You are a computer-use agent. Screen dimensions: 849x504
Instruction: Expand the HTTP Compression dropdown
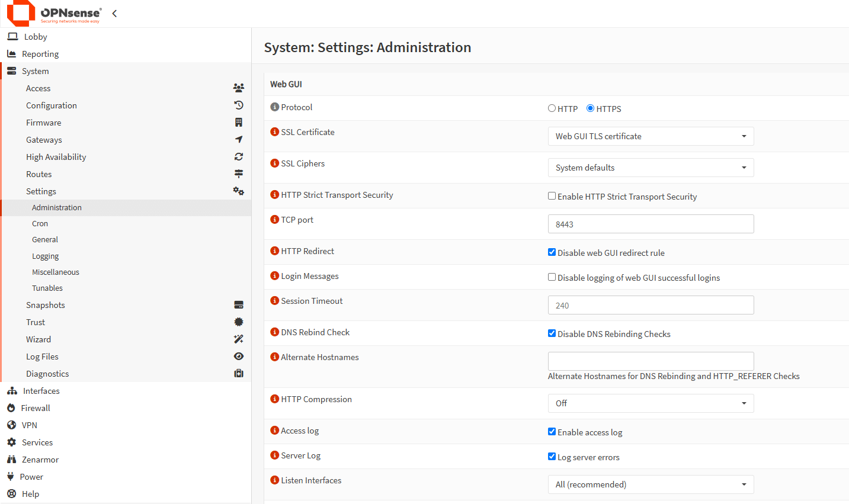(650, 403)
